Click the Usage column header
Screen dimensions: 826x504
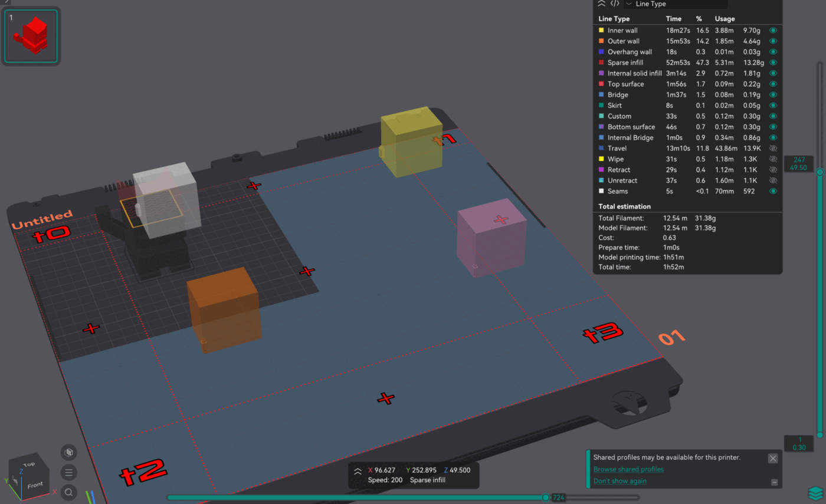(x=725, y=19)
